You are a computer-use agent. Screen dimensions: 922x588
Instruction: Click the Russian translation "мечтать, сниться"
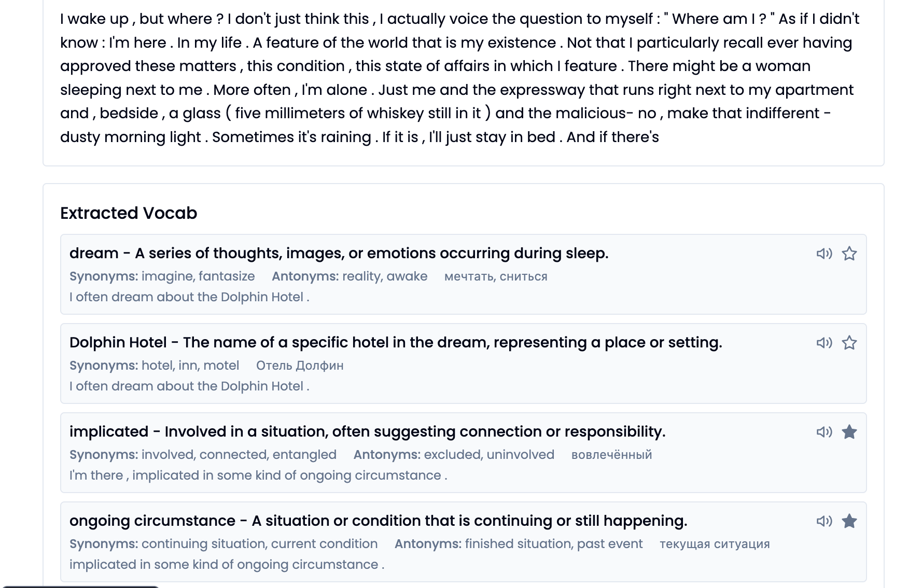tap(496, 276)
